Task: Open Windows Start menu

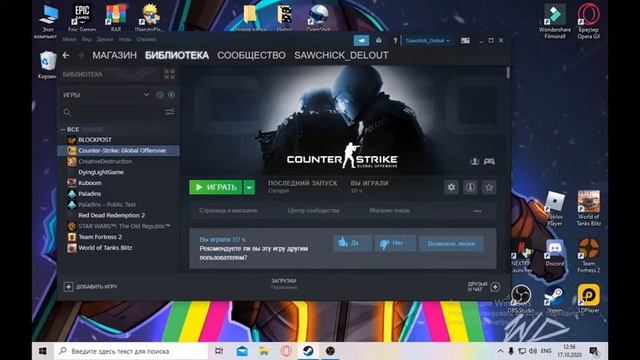Action: point(42,351)
